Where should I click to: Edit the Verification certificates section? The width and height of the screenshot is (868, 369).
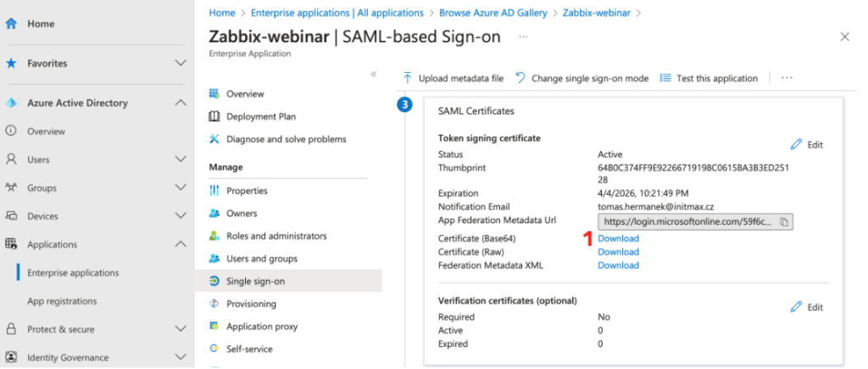[x=806, y=307]
